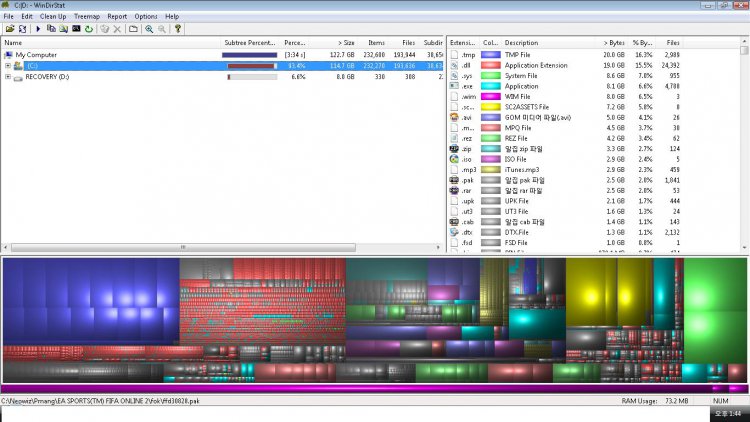This screenshot has height=422, width=750.
Task: Expand the (C:) drive tree node
Action: (x=8, y=66)
